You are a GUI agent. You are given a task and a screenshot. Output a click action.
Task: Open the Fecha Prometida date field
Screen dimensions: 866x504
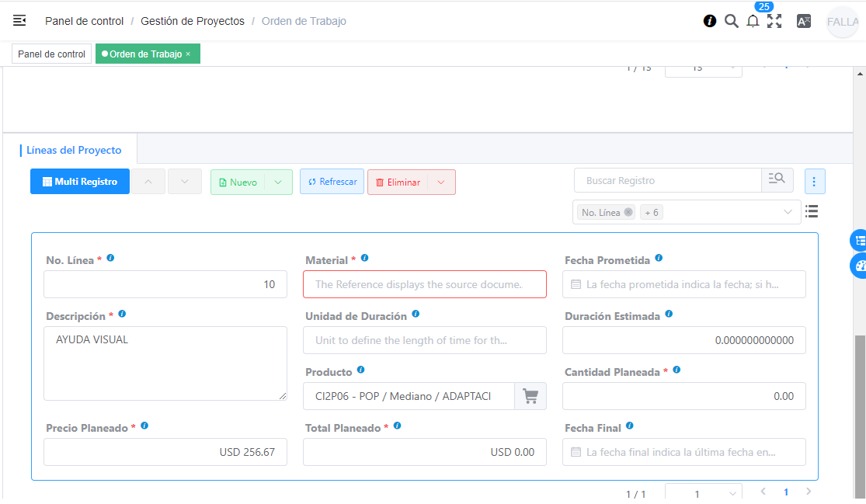(x=683, y=284)
